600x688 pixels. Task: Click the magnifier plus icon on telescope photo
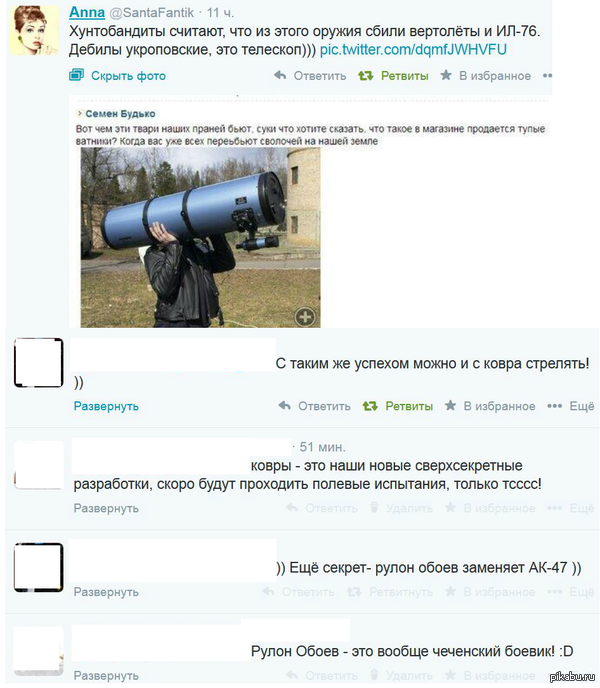305,316
